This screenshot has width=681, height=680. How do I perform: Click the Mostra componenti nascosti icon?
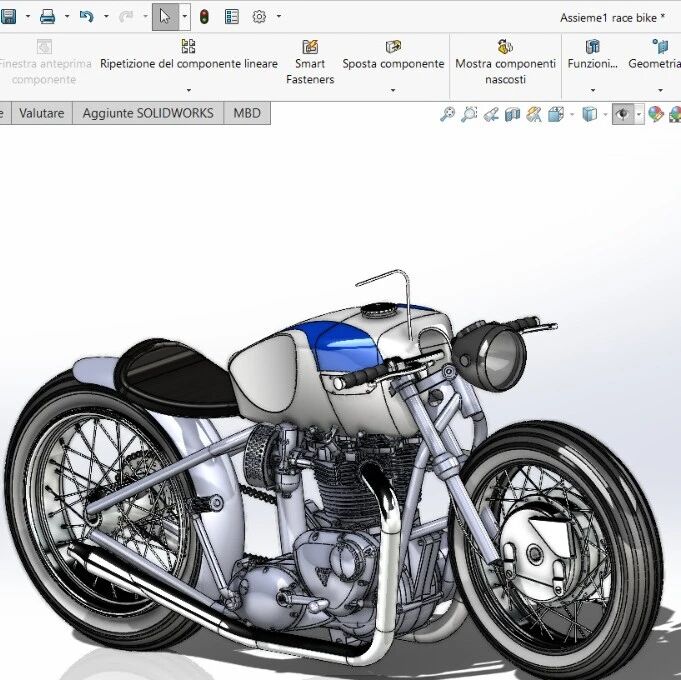[505, 46]
